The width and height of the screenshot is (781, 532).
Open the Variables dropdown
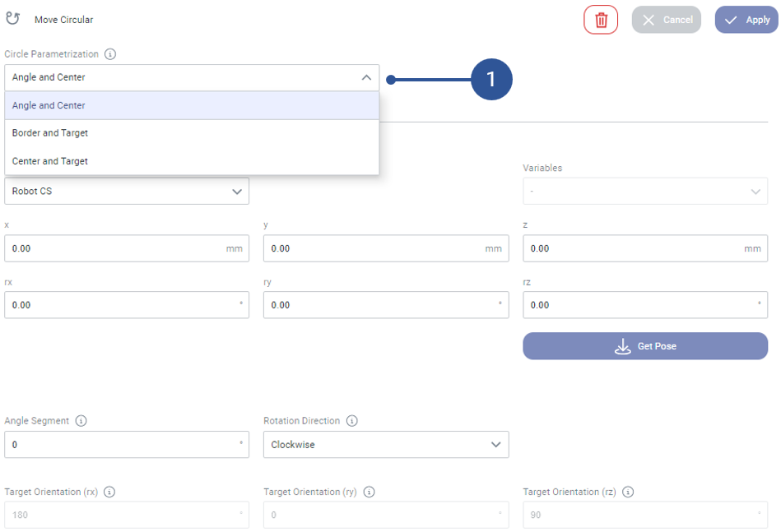(645, 191)
